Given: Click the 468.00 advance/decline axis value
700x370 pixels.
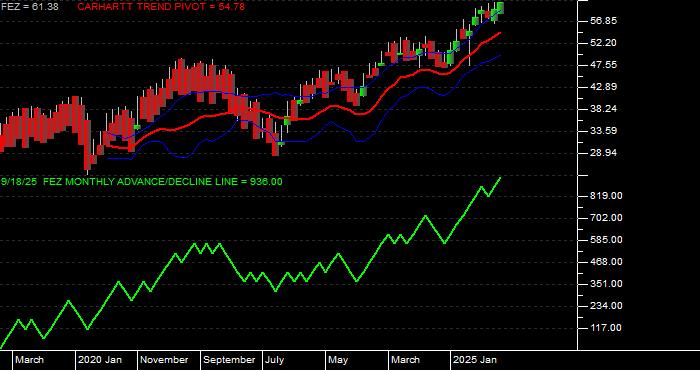Looking at the screenshot, I should tap(606, 262).
